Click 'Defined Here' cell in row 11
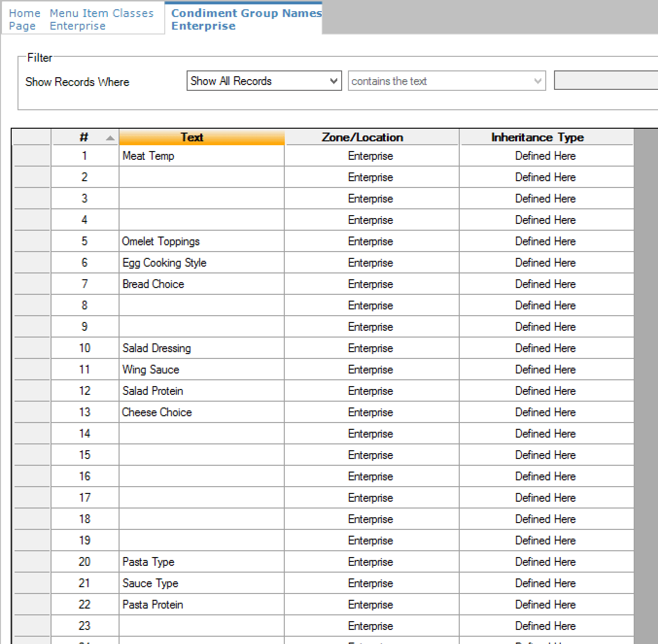This screenshot has height=644, width=658. pyautogui.click(x=546, y=370)
